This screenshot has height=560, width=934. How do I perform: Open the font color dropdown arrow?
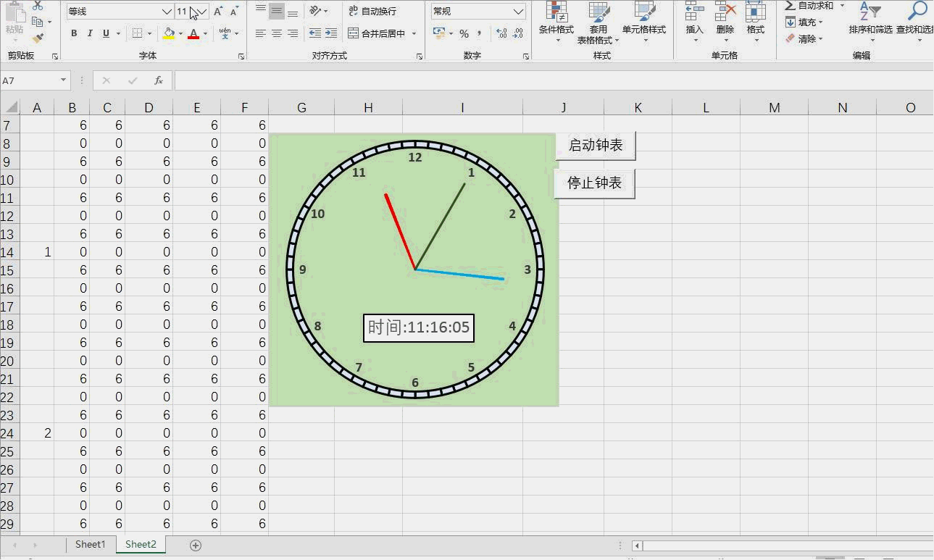206,33
